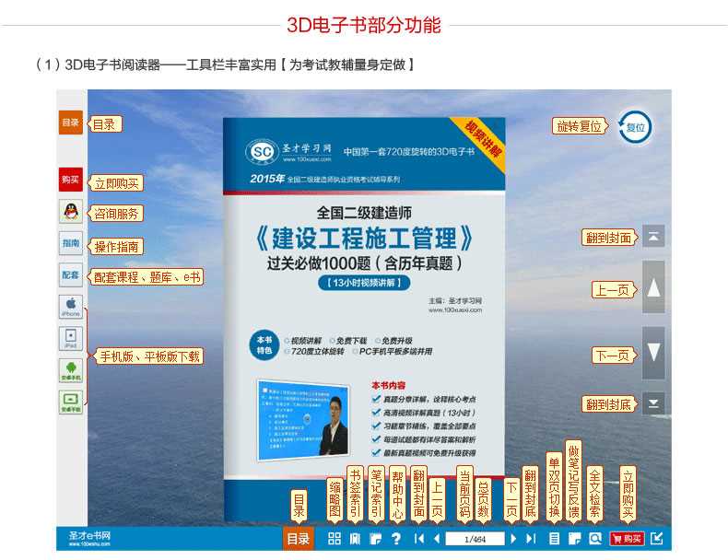Click the QQ penguin consultation icon

pyautogui.click(x=71, y=211)
